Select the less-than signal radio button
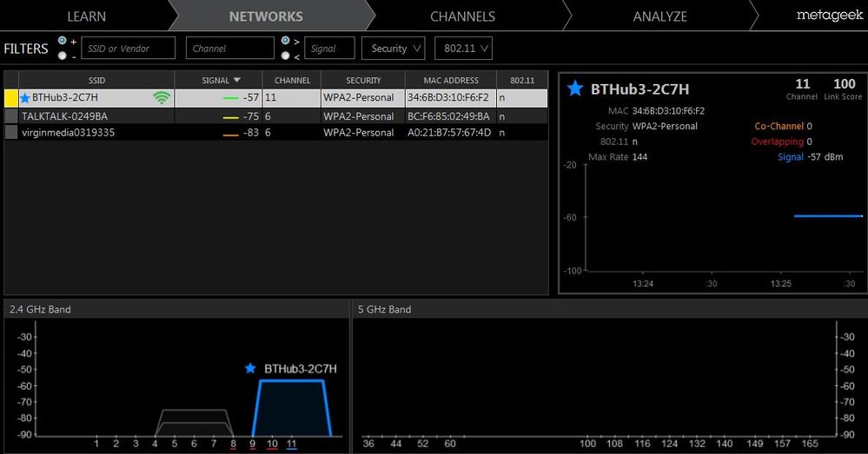 [286, 56]
